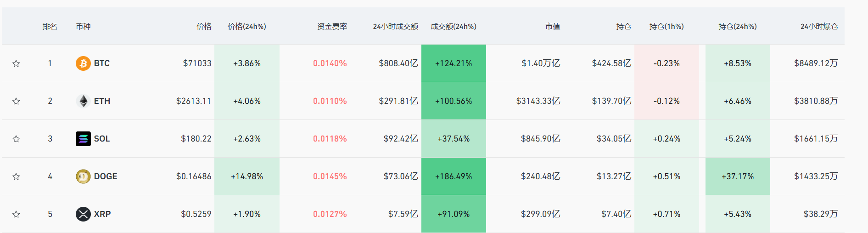Favorite XRP with its star icon
The height and width of the screenshot is (233, 868).
pyautogui.click(x=16, y=214)
